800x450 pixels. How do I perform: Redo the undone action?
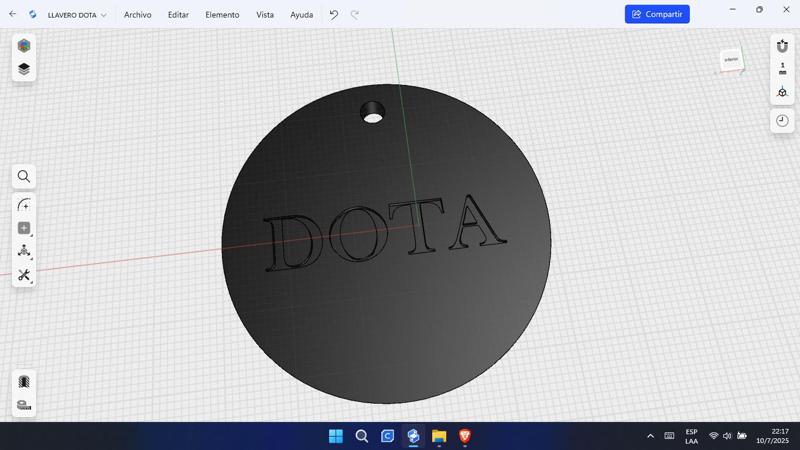coord(355,15)
